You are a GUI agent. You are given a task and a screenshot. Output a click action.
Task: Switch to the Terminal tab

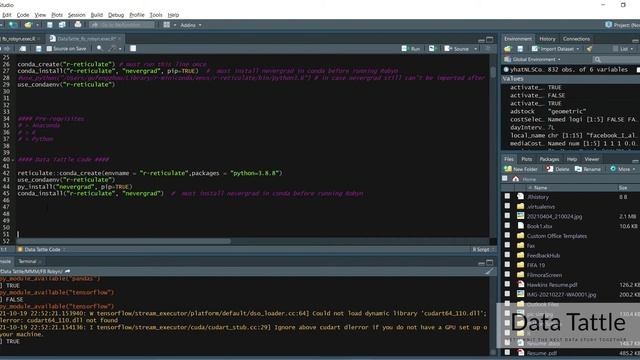(27, 262)
